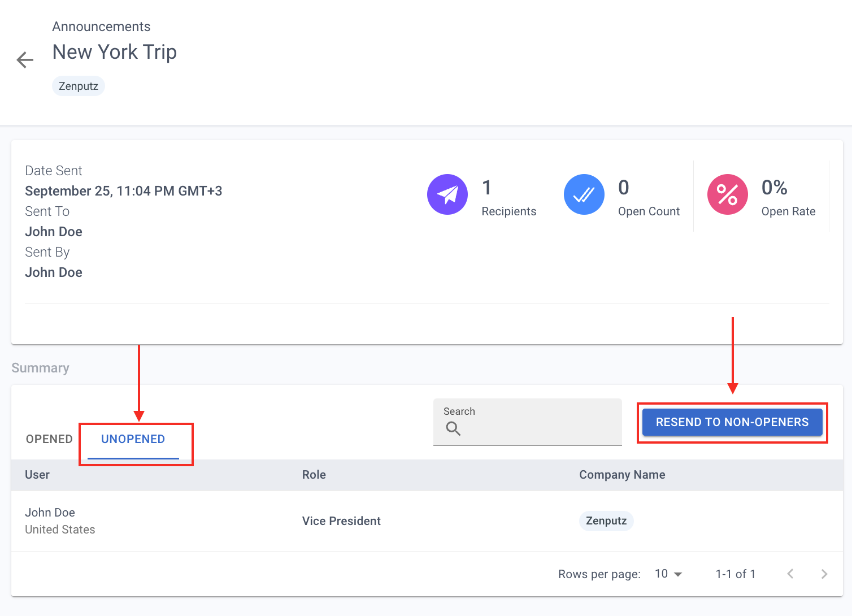The image size is (852, 616).
Task: Switch to the OPENED tab
Action: tap(49, 439)
